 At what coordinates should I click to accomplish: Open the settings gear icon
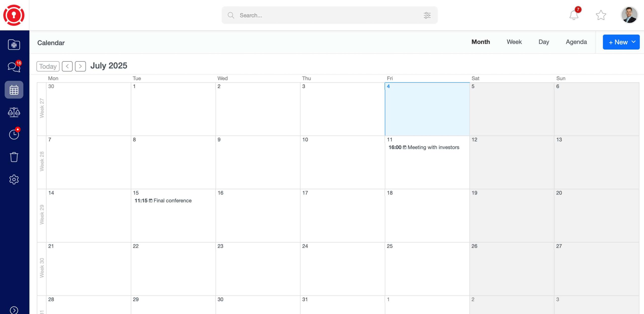coord(14,179)
